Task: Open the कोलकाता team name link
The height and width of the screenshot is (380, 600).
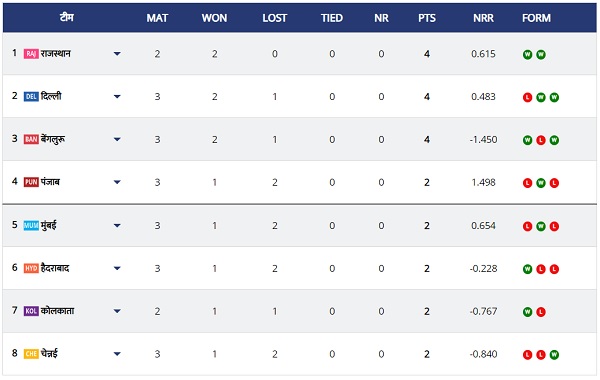Action: (57, 311)
